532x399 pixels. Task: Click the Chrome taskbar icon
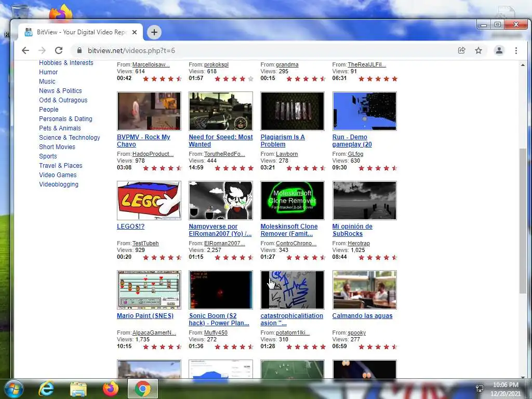[x=143, y=389]
